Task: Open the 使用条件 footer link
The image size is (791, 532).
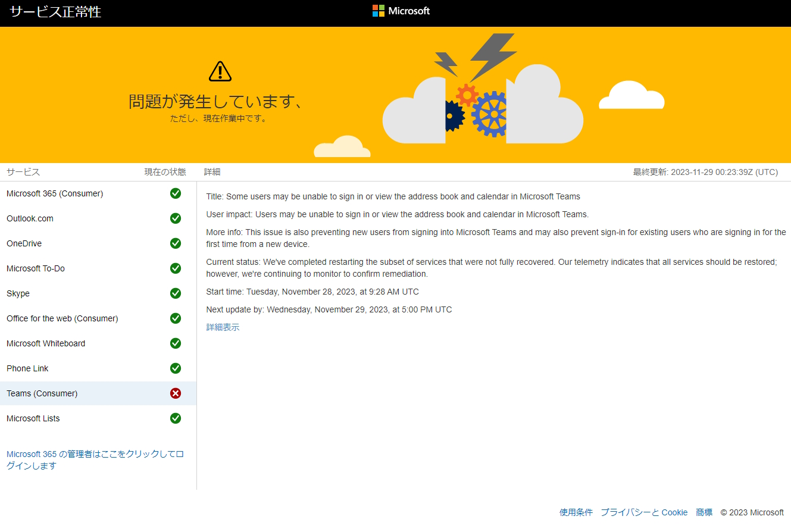Action: point(575,512)
